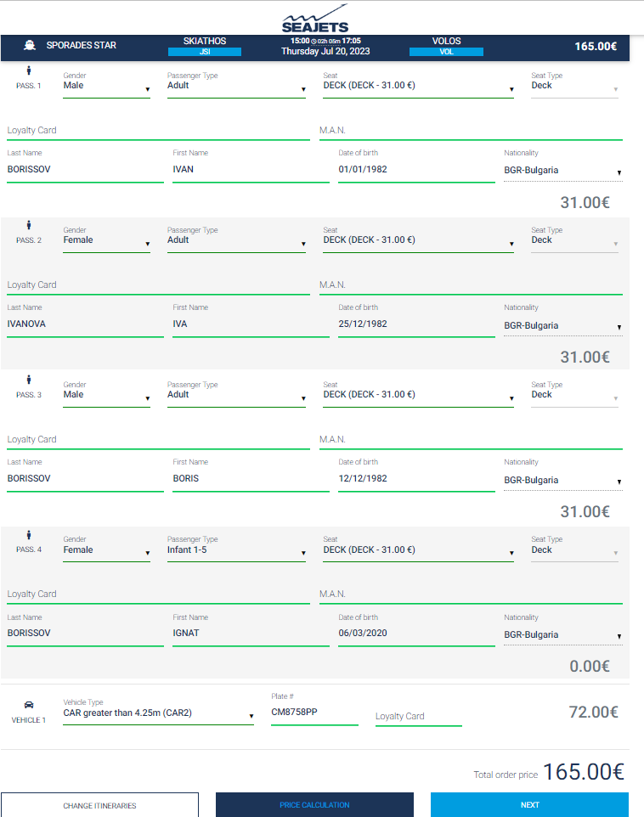Select the First Name field for passenger 3

pos(251,479)
